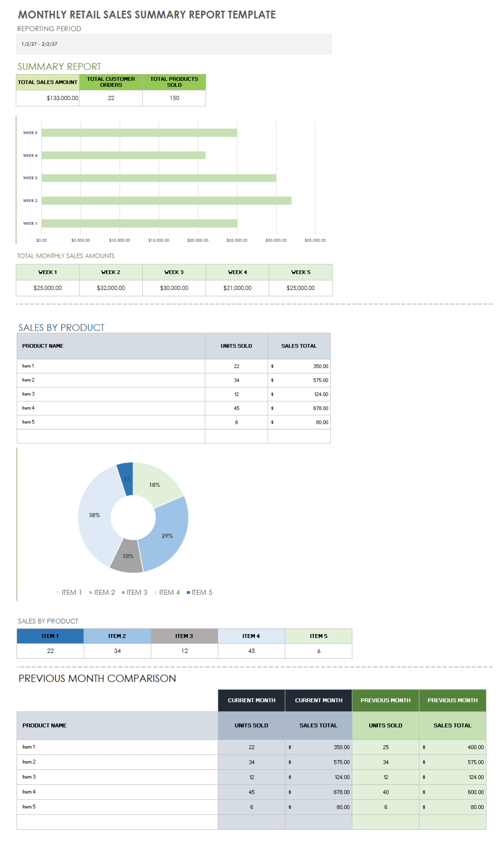Select the Week 3 amount $30,000.00 cell
Image resolution: width=504 pixels, height=841 pixels.
pos(174,288)
